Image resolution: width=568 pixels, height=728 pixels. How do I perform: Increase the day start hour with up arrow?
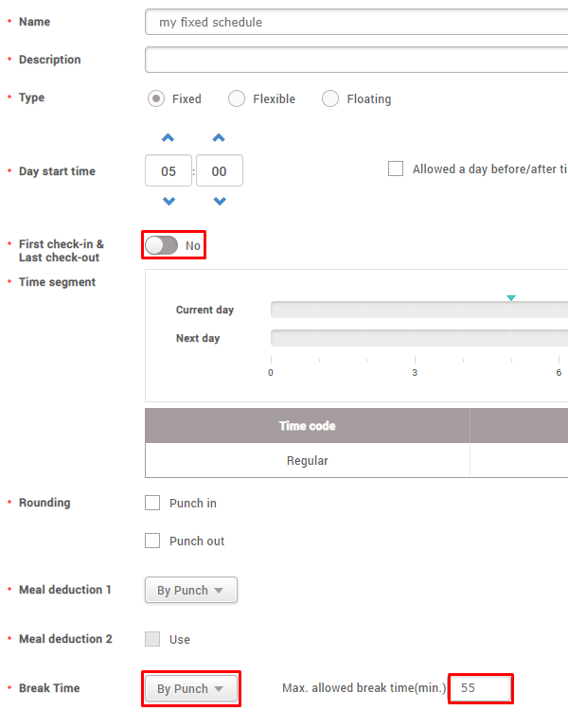click(169, 138)
